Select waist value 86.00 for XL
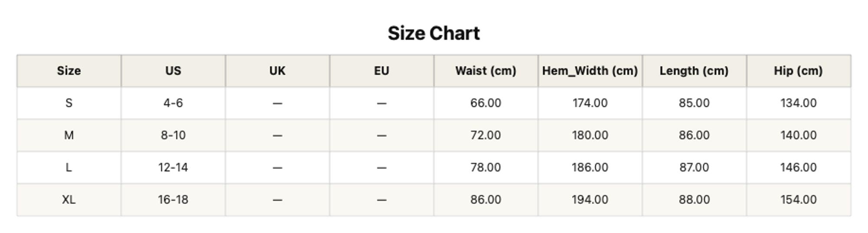This screenshot has height=233, width=868. point(486,200)
